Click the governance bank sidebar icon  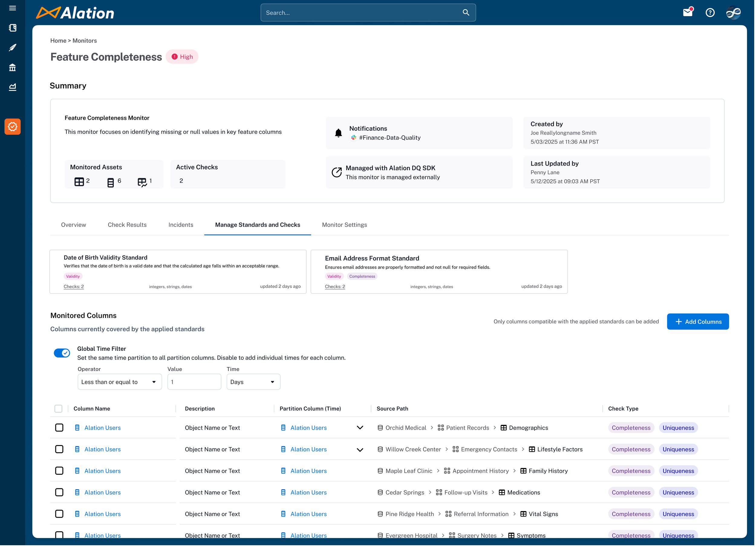[x=12, y=67]
